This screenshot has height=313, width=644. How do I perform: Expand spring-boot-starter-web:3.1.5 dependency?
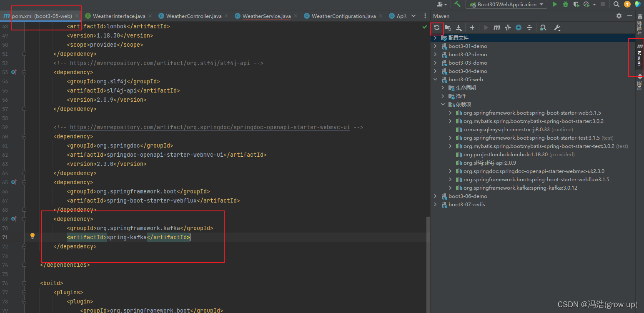click(x=451, y=113)
